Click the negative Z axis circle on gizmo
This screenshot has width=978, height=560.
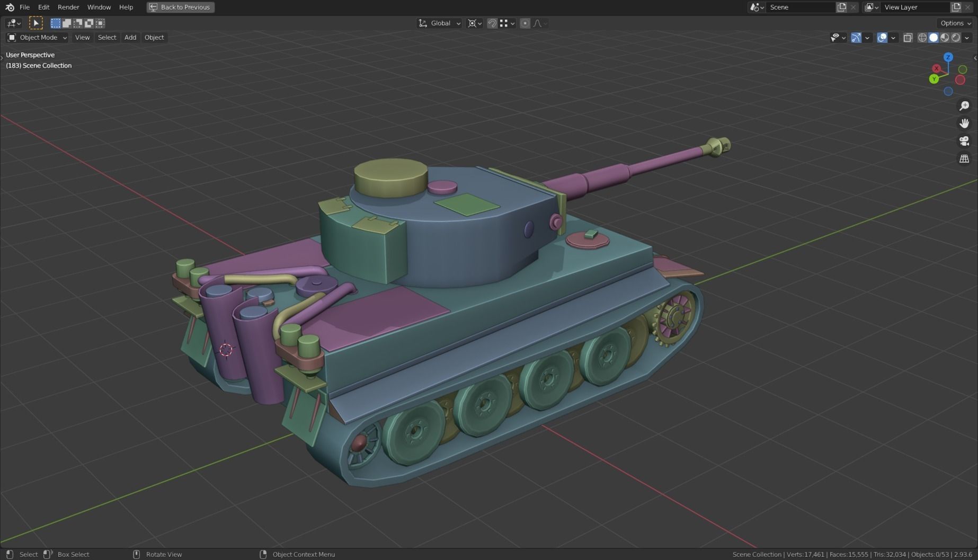(x=948, y=91)
